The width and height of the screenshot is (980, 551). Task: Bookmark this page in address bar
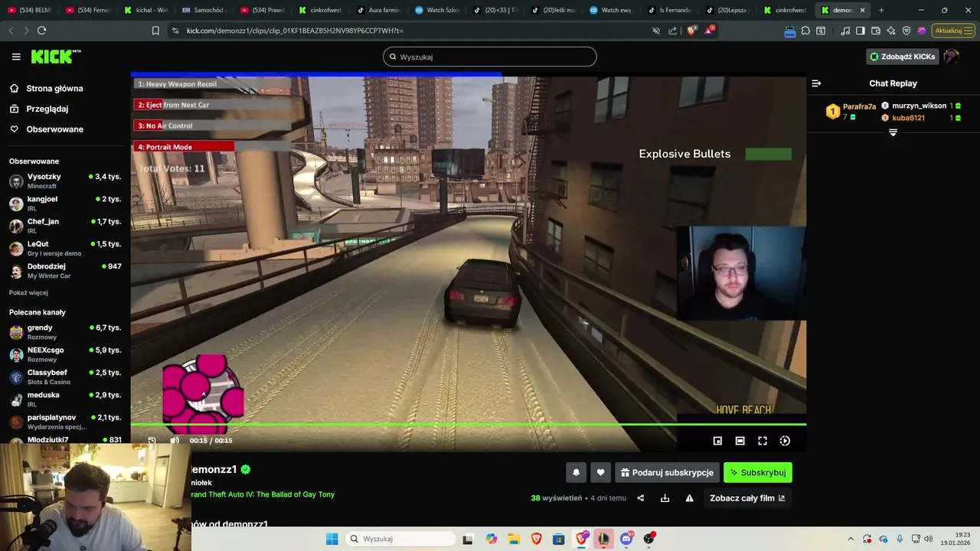tap(155, 31)
